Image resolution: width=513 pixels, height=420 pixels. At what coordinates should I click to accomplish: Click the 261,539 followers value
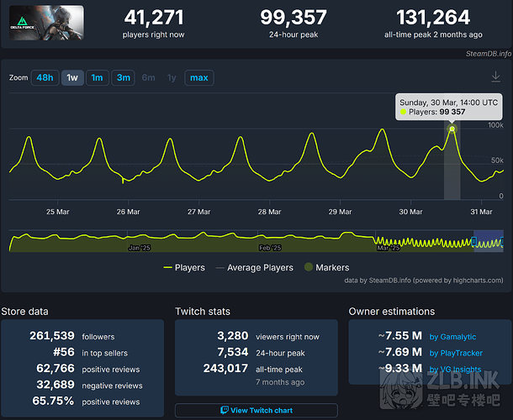(52, 336)
